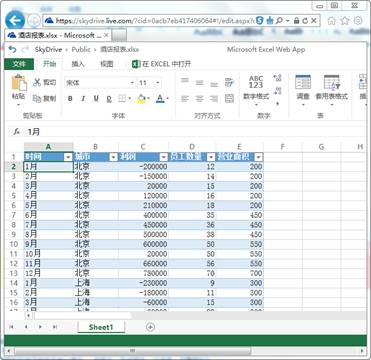The image size is (371, 360).
Task: Apply the yellow fill color
Action: click(x=141, y=99)
